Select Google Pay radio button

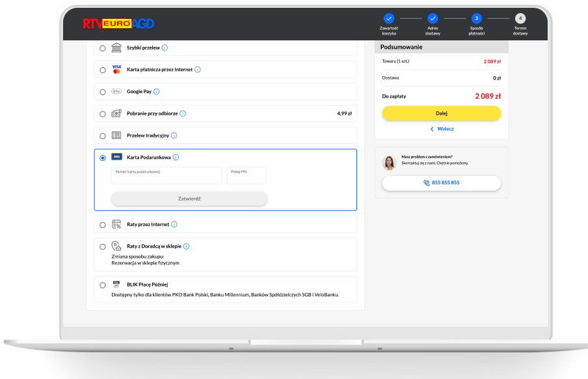click(103, 92)
